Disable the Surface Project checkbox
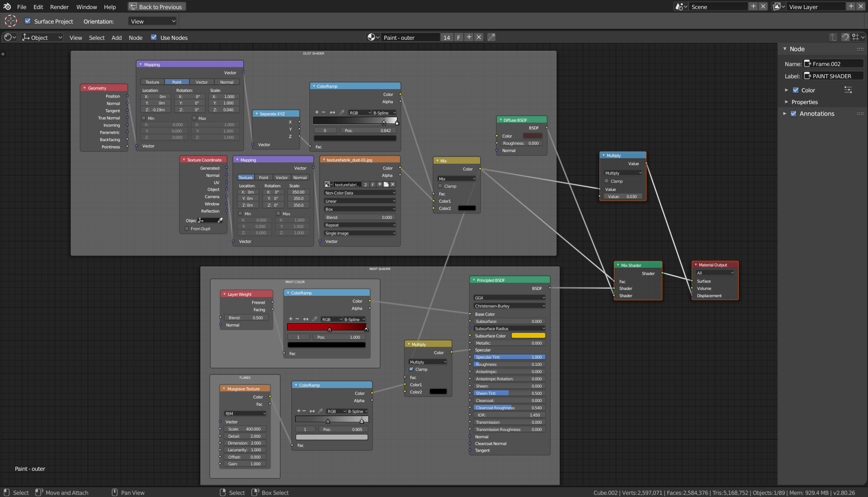 point(28,21)
